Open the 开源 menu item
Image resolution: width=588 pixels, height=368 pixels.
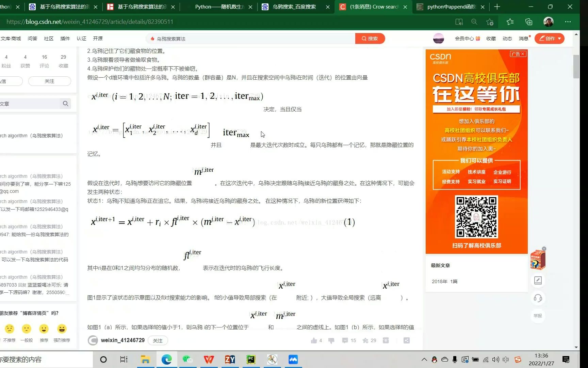(x=98, y=39)
